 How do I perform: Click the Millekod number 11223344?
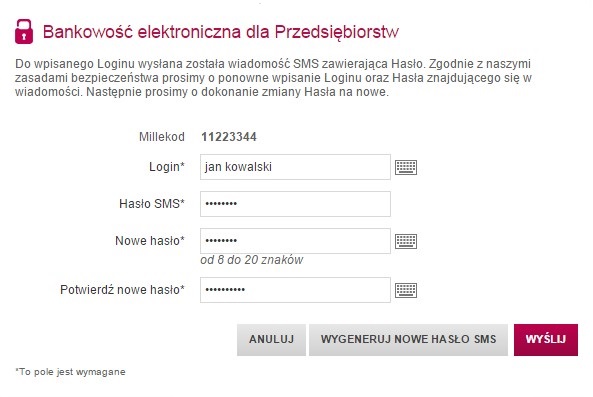coord(229,137)
